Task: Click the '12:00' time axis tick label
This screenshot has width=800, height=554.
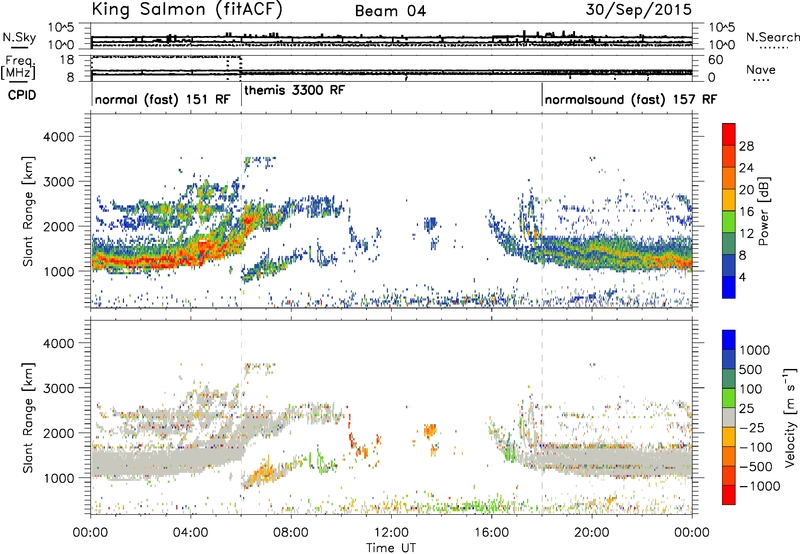Action: 391,533
